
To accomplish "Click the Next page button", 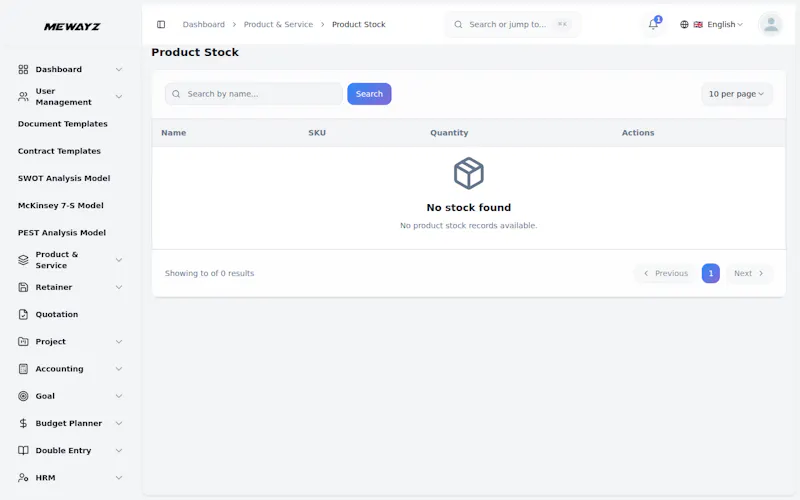I will coord(748,273).
